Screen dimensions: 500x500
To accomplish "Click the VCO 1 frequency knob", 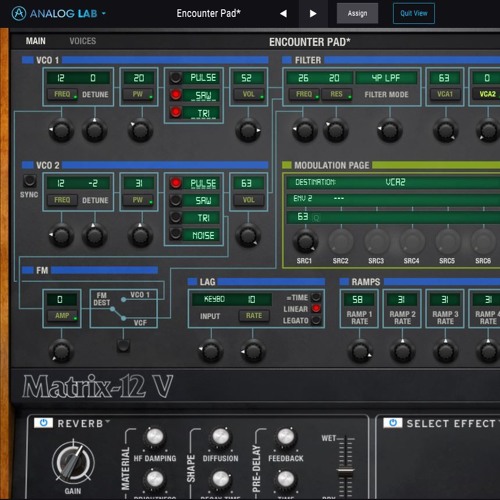I will pyautogui.click(x=61, y=130).
